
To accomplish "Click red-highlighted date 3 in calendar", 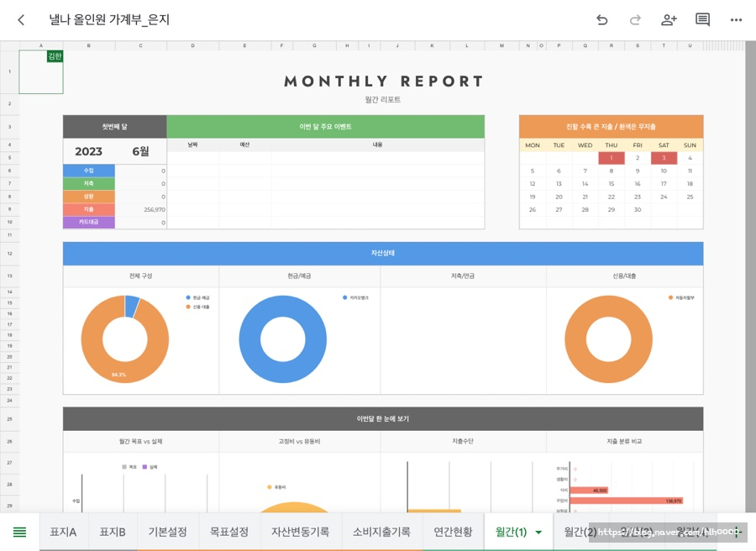I will click(664, 158).
